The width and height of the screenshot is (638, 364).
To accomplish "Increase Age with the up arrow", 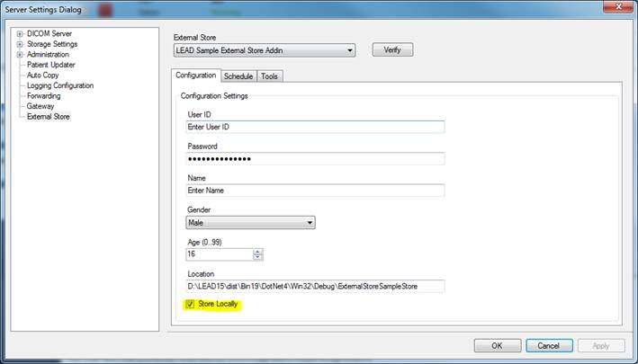I will point(258,251).
